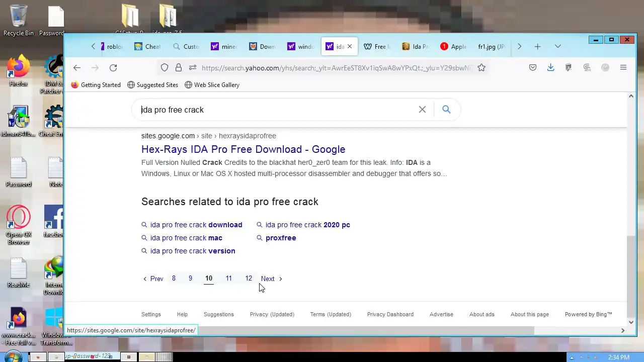Open Windows Start button
This screenshot has width=644, height=362.
[x=14, y=356]
